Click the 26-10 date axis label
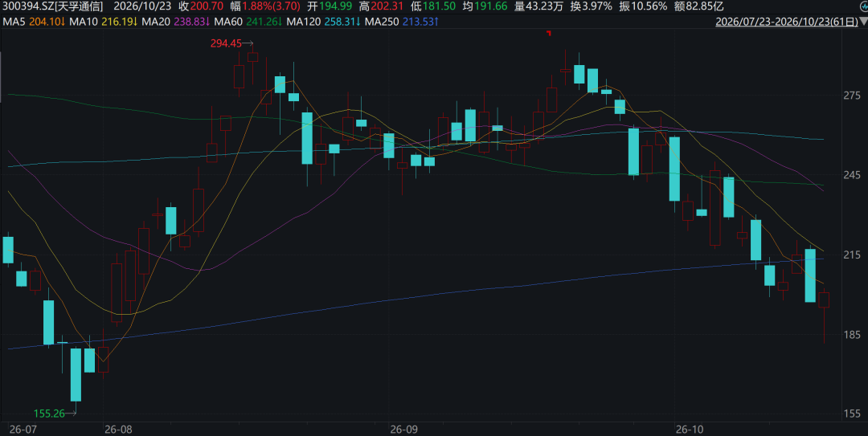868x436 pixels. 690,430
